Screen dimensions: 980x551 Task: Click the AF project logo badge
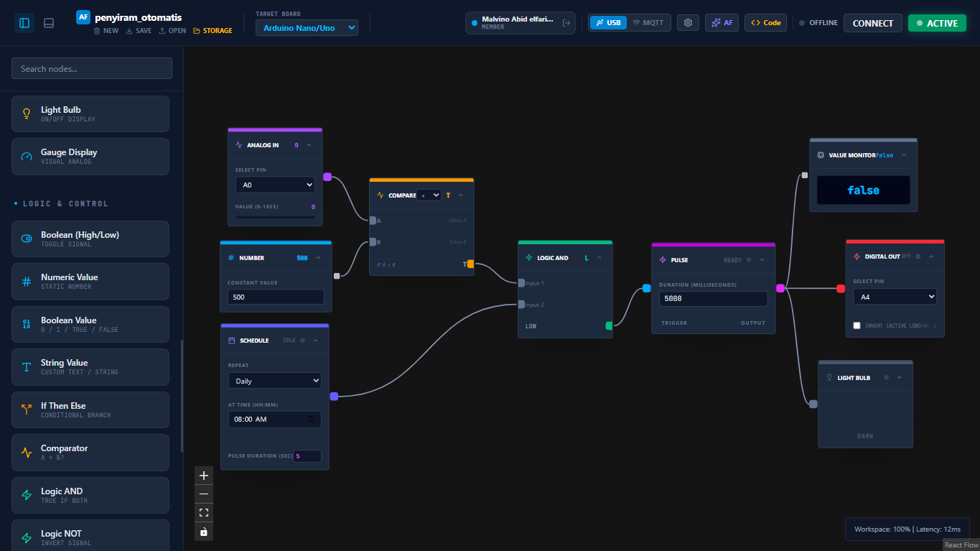(83, 17)
